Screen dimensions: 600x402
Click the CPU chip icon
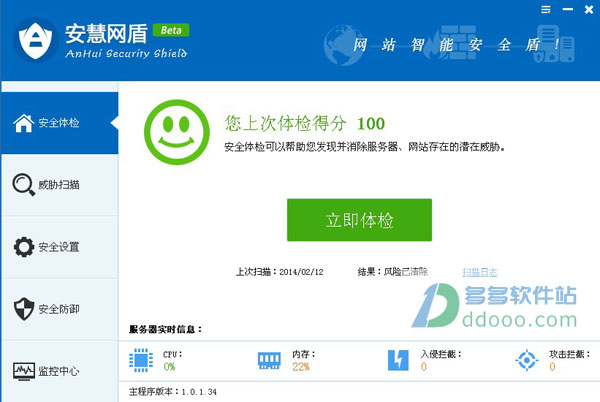pos(141,360)
